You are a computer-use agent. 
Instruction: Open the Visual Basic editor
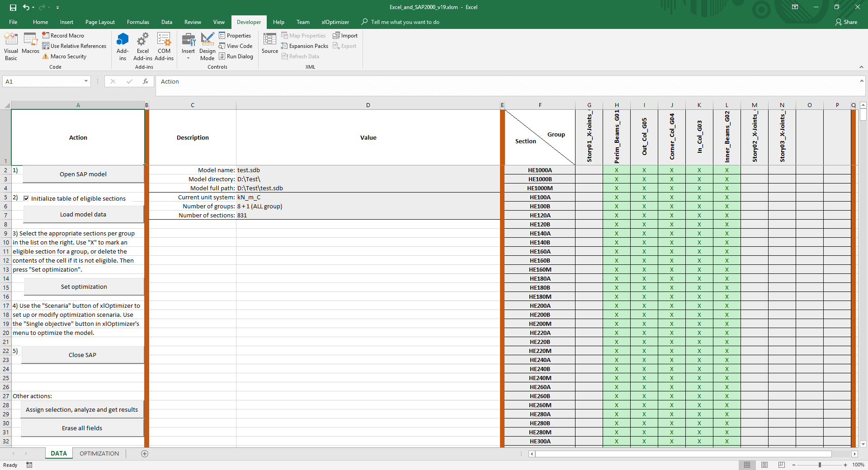11,47
